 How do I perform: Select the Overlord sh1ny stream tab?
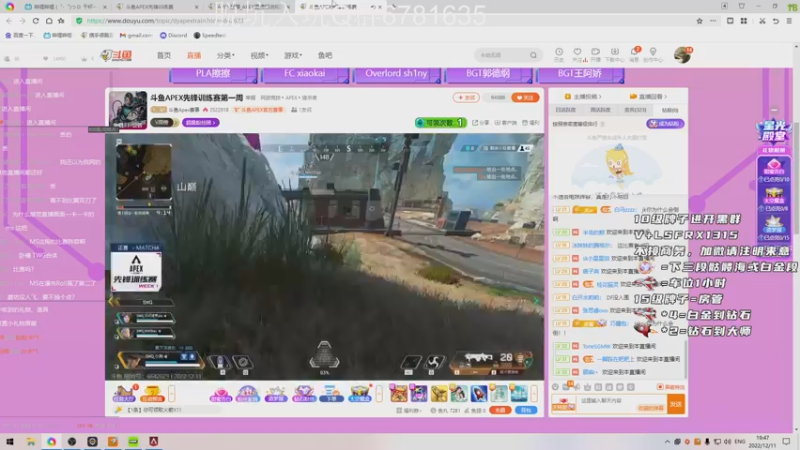pyautogui.click(x=396, y=74)
